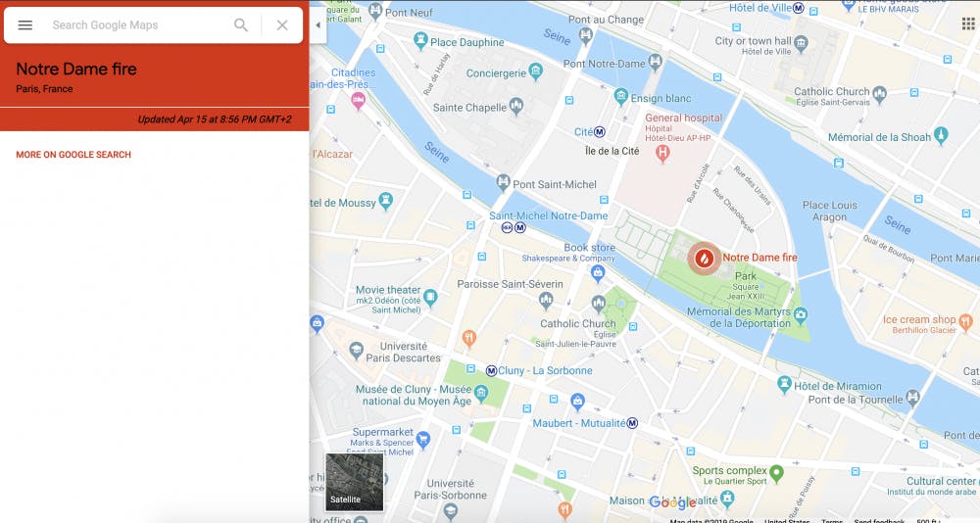
Task: Select the mk2 Odéon movie theater pin
Action: 430,298
